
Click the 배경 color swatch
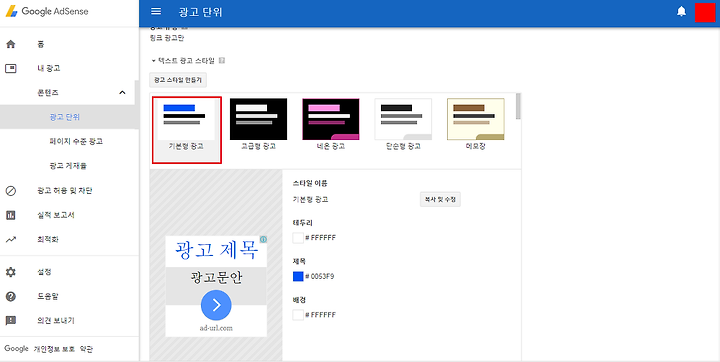tap(298, 315)
